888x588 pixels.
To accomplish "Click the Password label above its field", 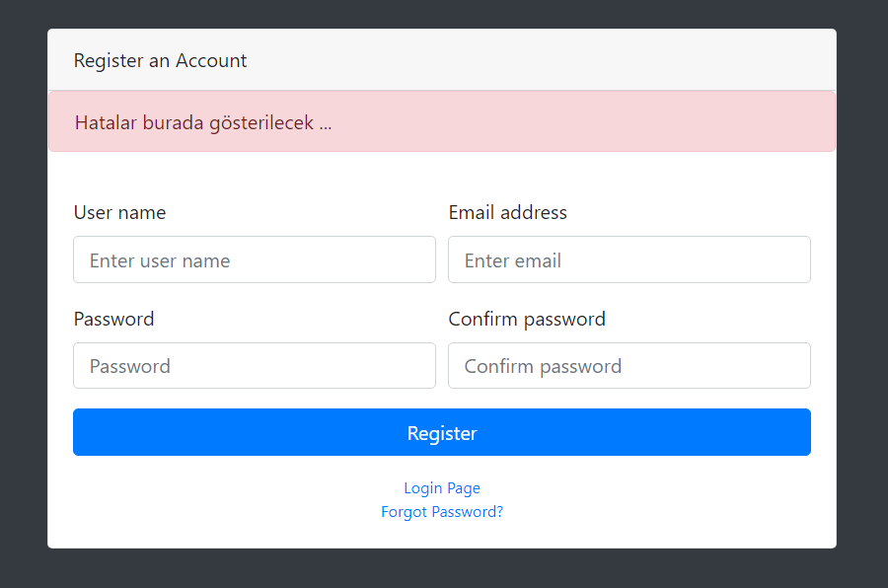I will (113, 319).
